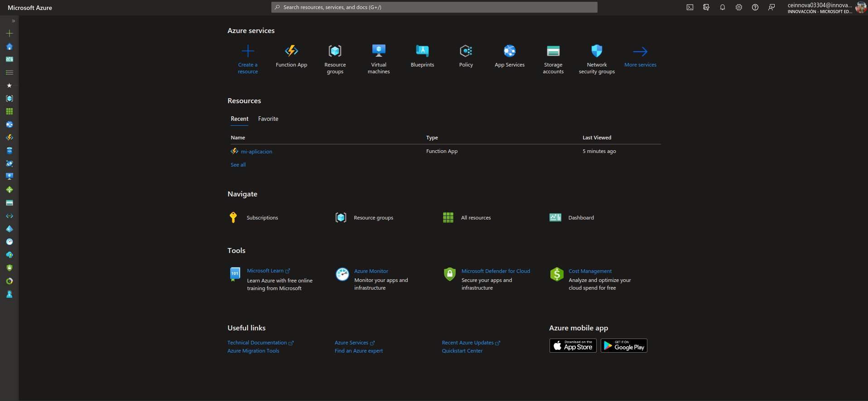
Task: Open Defender for Cloud shield icon in sidebar
Action: 9,268
